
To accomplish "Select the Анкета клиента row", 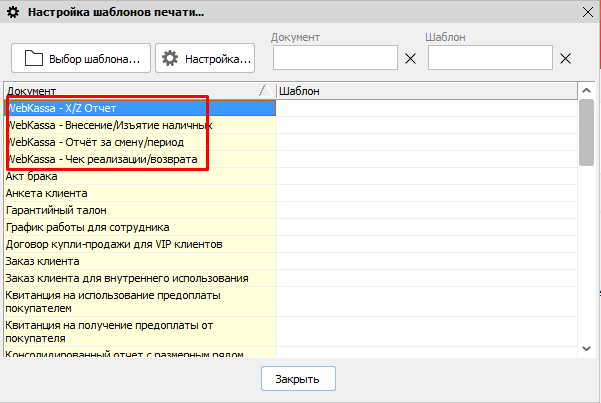I will coord(140,193).
